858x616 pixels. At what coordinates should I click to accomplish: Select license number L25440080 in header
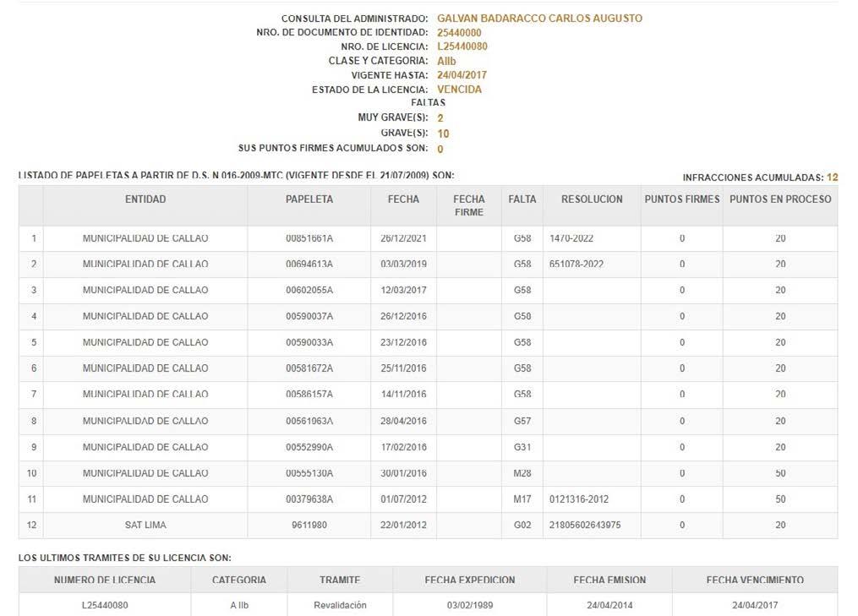click(462, 46)
